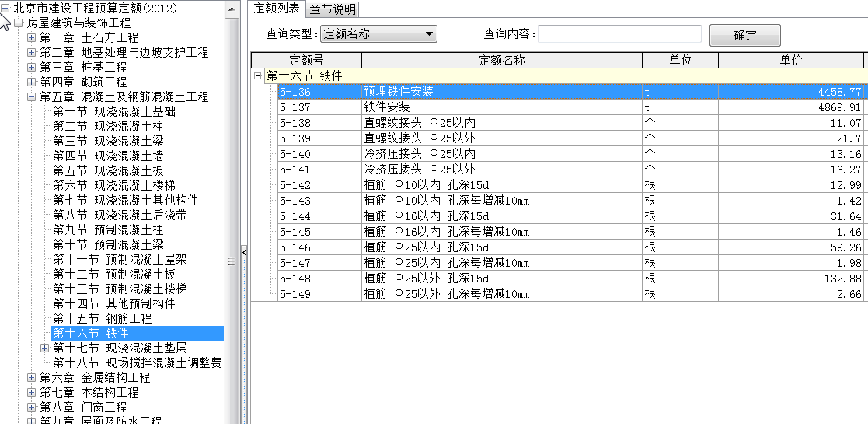
Task: Select row 5-146 植筋 Φ25以内 孔深15d
Action: coord(570,247)
